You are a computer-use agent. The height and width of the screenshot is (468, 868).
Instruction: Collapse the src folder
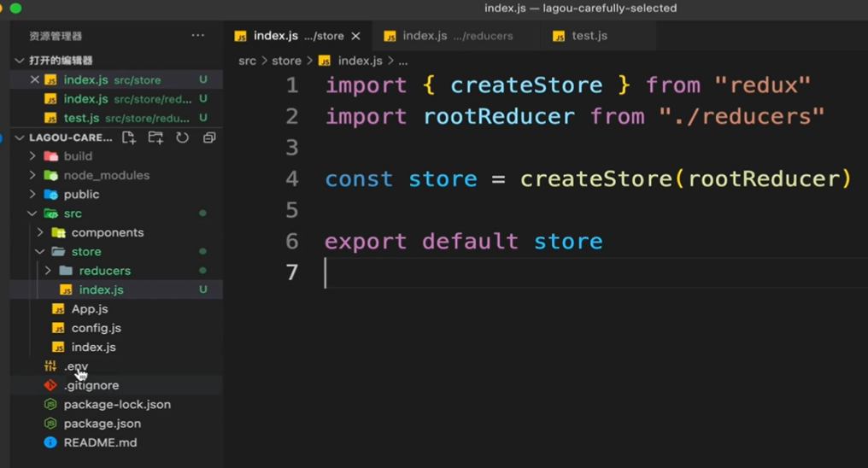32,214
